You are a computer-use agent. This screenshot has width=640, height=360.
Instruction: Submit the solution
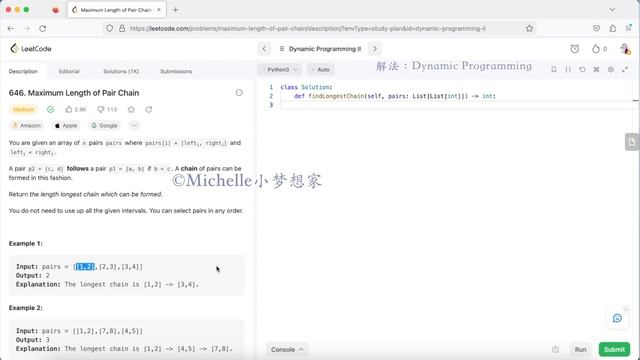[614, 350]
